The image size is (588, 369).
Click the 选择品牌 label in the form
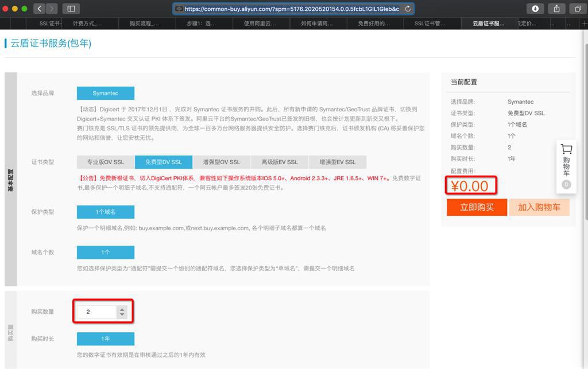pyautogui.click(x=42, y=94)
